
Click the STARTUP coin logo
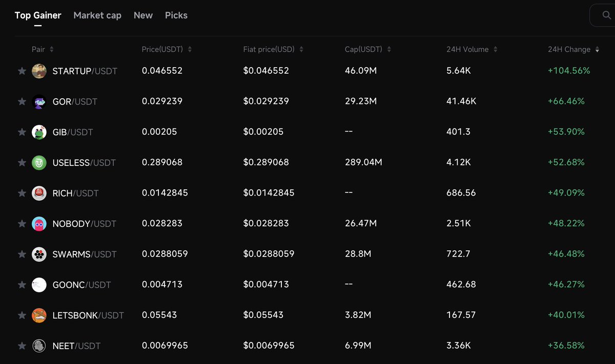[39, 71]
